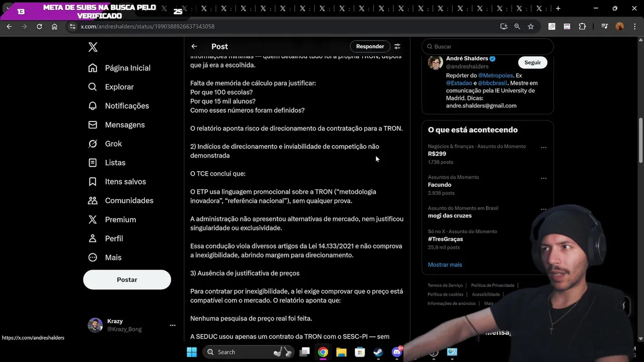Open Task View on taskbar

(x=304, y=352)
